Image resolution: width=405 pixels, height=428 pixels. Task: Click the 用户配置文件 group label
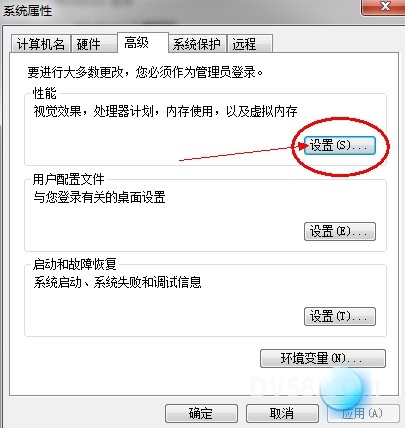(69, 179)
